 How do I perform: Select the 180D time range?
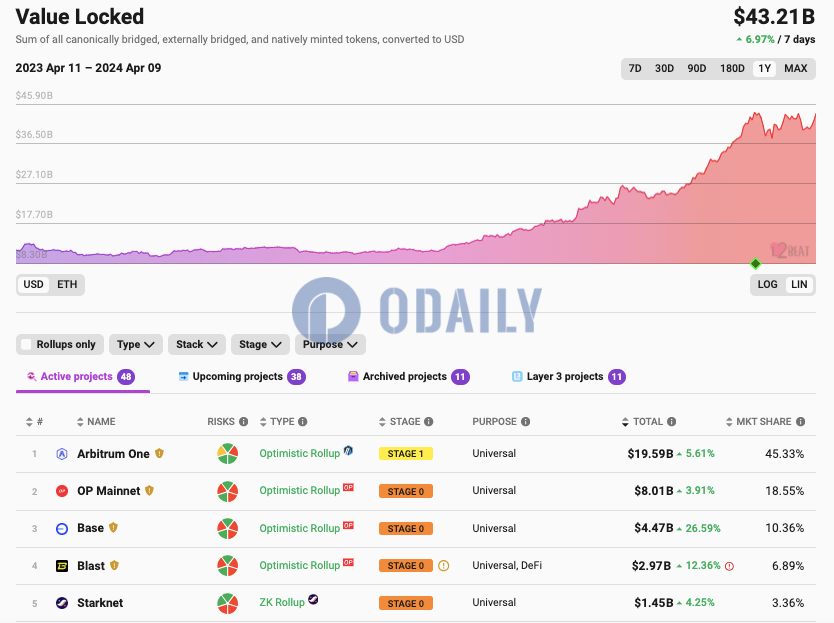pos(732,69)
